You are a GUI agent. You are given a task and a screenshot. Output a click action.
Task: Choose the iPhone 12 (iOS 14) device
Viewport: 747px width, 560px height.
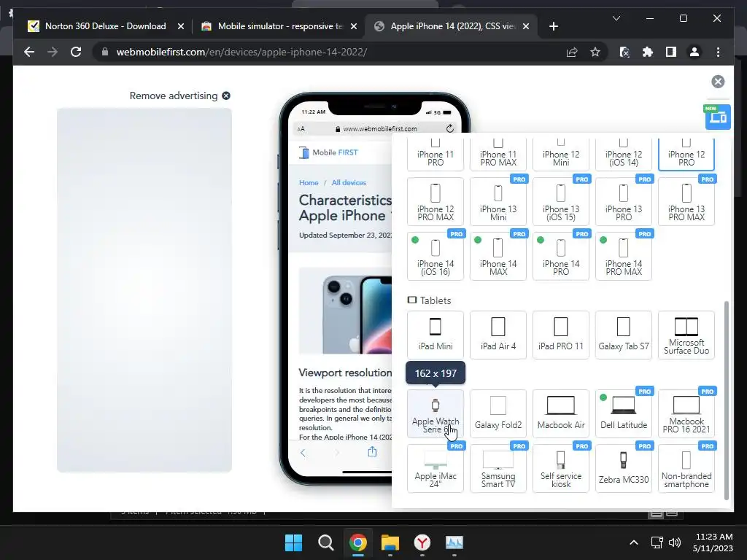coord(624,154)
